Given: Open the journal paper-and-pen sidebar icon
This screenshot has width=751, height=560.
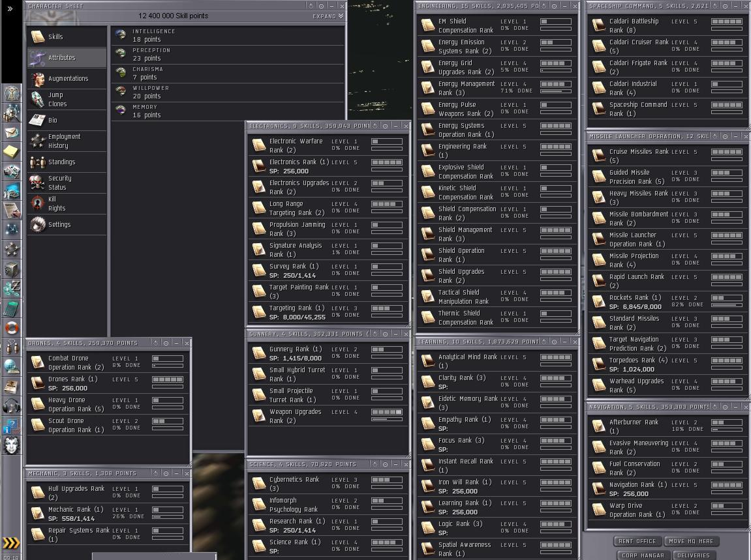Looking at the screenshot, I should coord(12,210).
